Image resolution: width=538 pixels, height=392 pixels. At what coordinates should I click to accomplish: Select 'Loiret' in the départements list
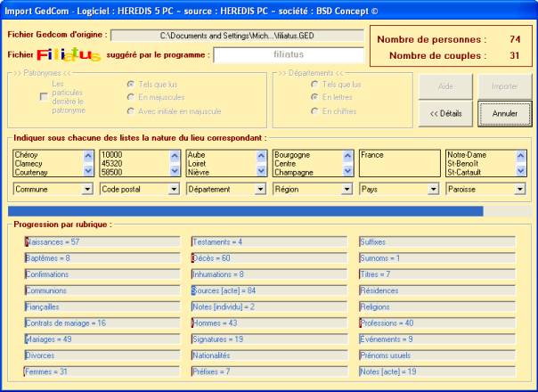(x=197, y=164)
